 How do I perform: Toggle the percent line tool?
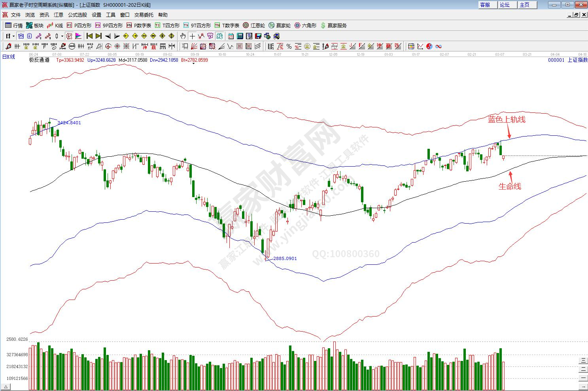pos(289,47)
